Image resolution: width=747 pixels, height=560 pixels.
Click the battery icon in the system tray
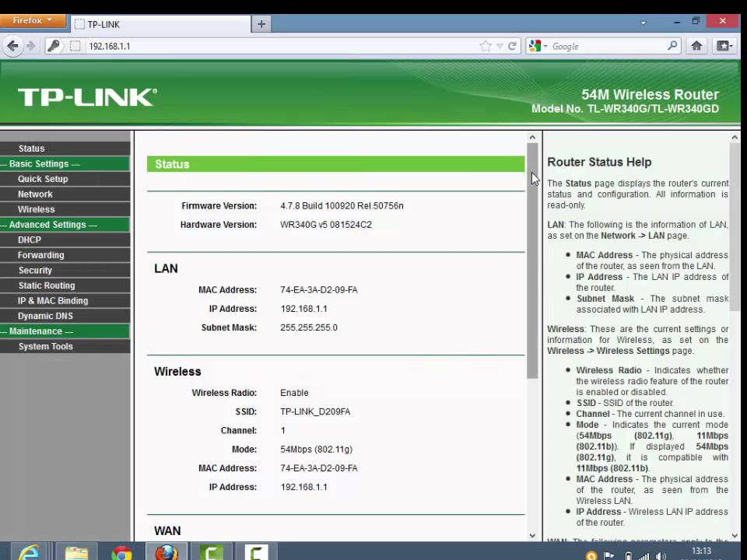[627, 555]
